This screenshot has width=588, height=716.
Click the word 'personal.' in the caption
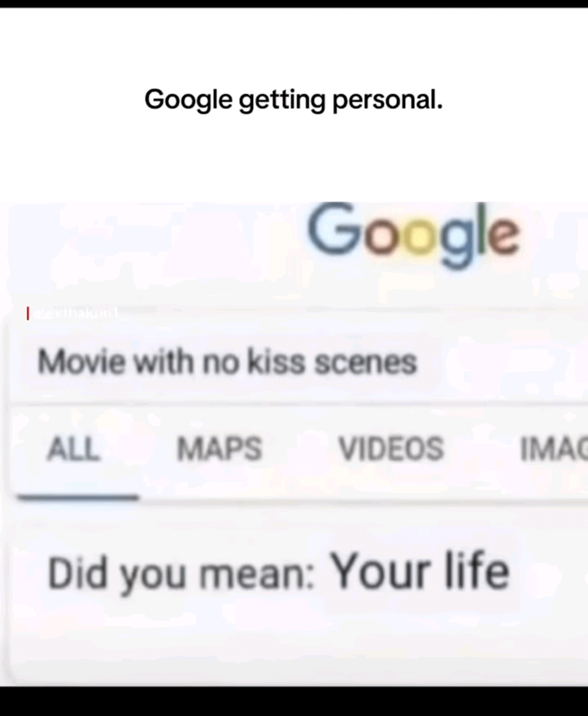(x=387, y=100)
